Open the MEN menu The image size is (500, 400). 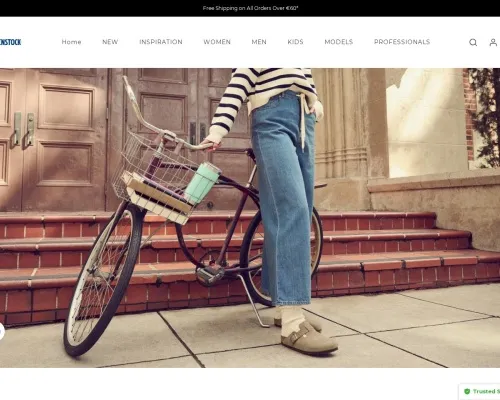259,42
